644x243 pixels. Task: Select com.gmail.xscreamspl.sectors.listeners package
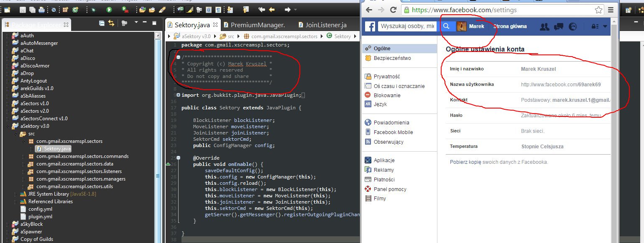79,171
